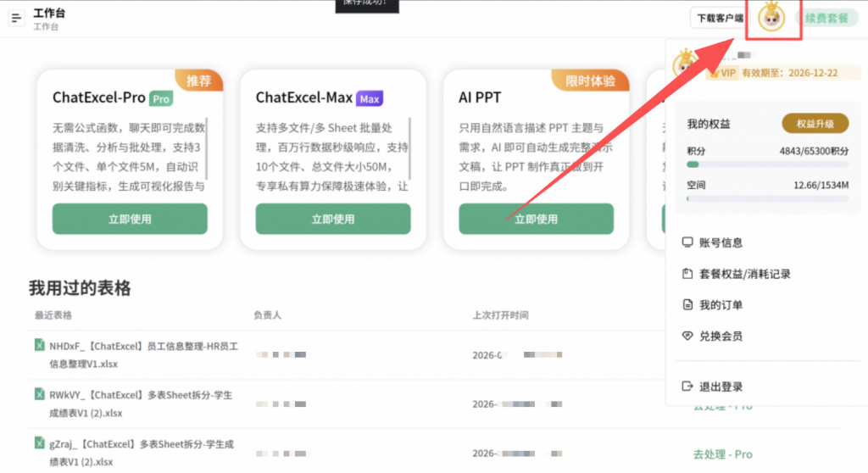Click the AI PPT card title
Screen dimensions: 868x473
(x=480, y=97)
